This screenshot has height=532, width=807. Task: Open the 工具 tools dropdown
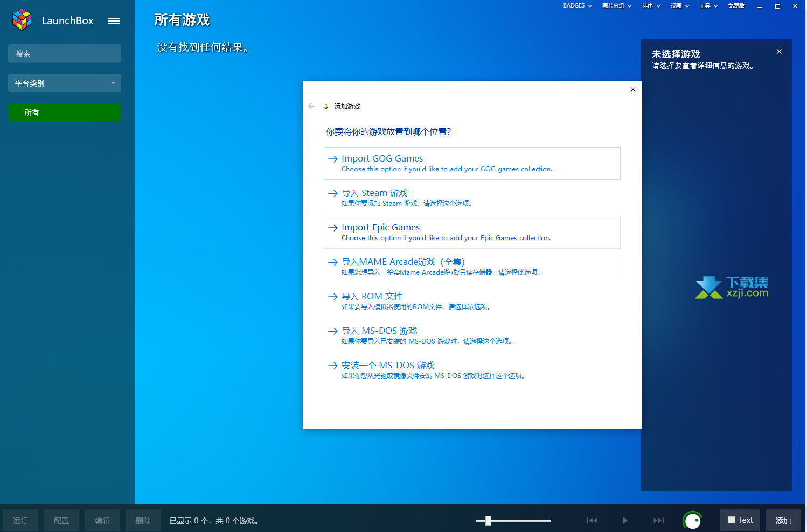(x=709, y=6)
